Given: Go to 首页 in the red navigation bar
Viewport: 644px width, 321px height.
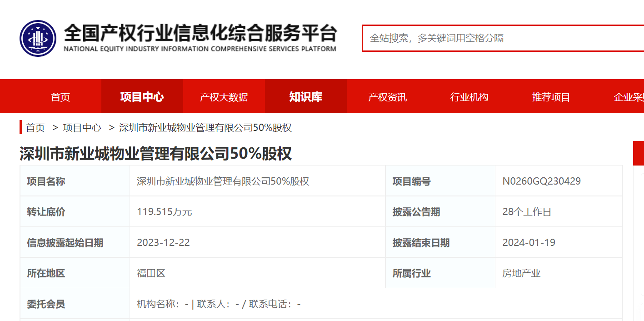Looking at the screenshot, I should click(x=60, y=97).
